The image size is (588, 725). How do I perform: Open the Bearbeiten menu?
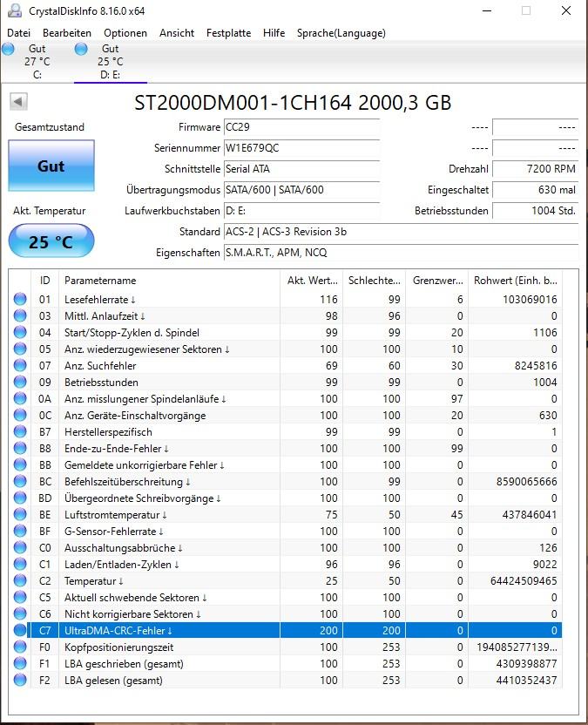click(x=67, y=33)
